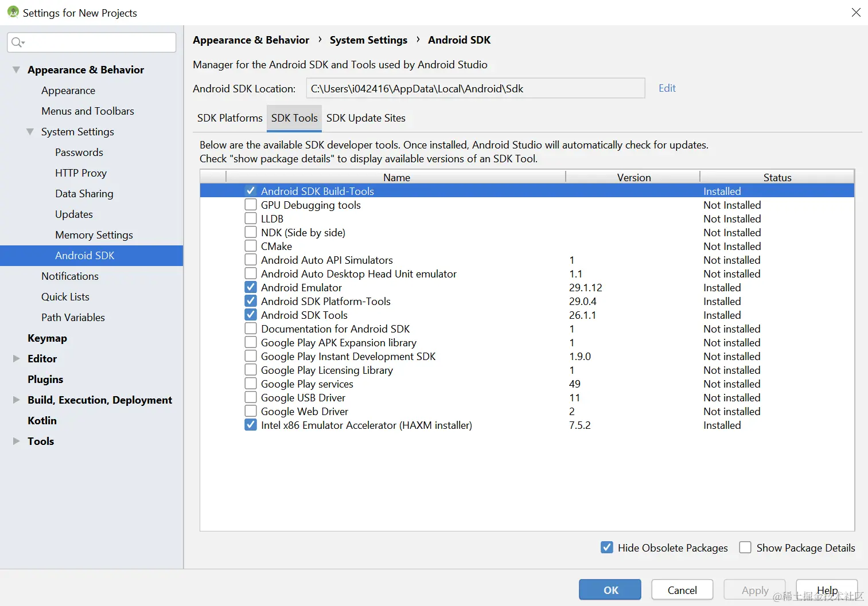Click the search magnifier icon in settings
The width and height of the screenshot is (868, 606).
pos(17,42)
